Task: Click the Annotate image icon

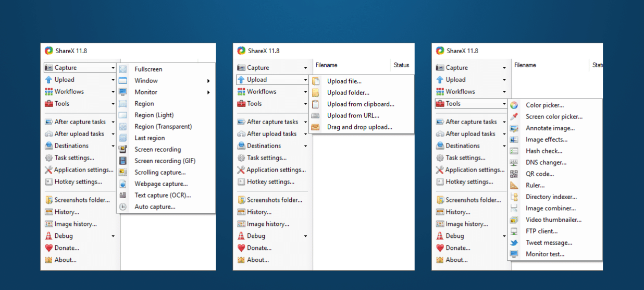Action: point(514,128)
